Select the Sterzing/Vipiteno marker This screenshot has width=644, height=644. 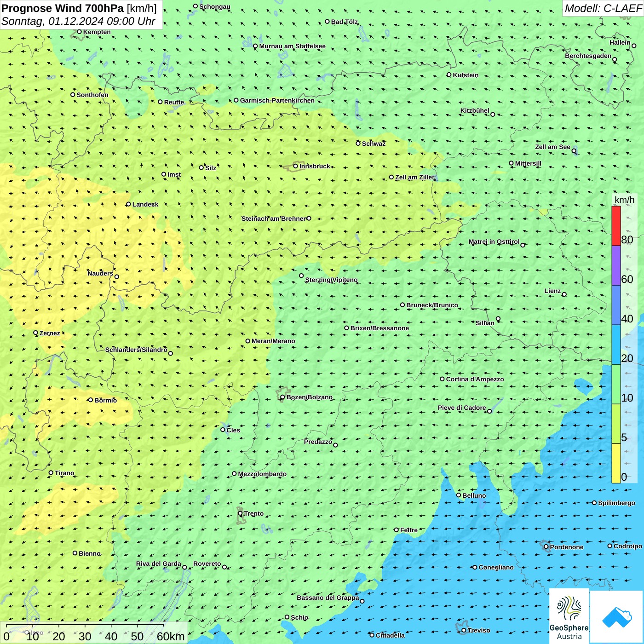click(x=301, y=276)
